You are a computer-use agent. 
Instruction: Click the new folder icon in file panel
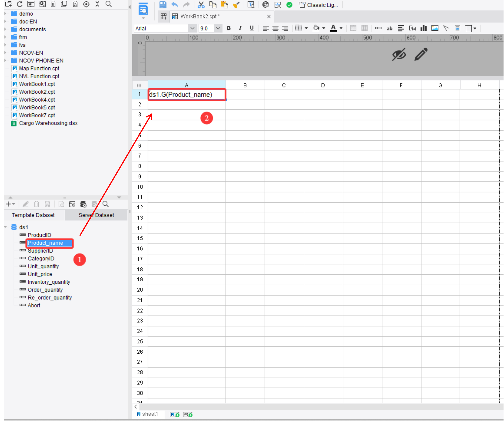tap(8, 4)
